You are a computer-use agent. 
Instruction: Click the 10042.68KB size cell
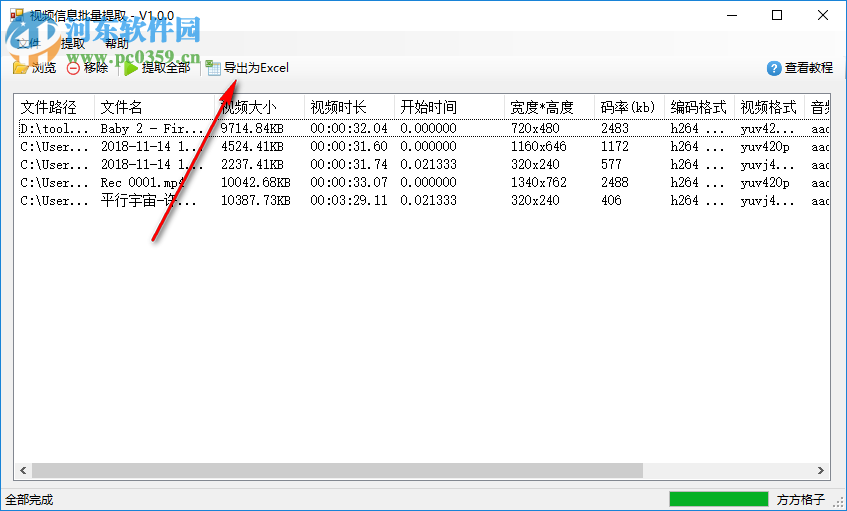[x=256, y=183]
